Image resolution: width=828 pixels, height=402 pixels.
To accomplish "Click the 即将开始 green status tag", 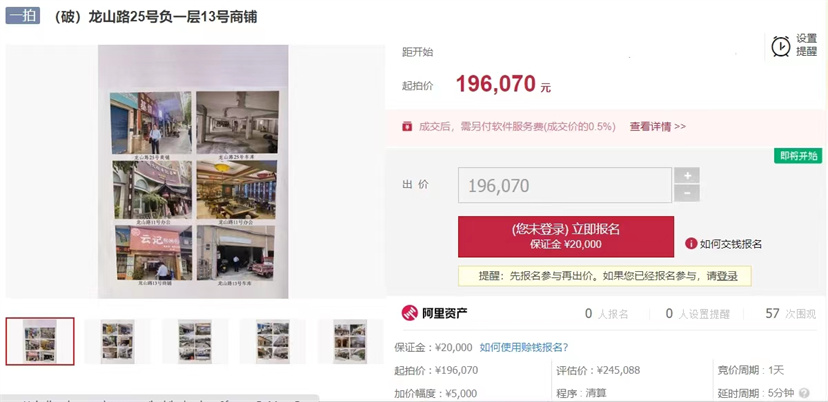I will 798,156.
